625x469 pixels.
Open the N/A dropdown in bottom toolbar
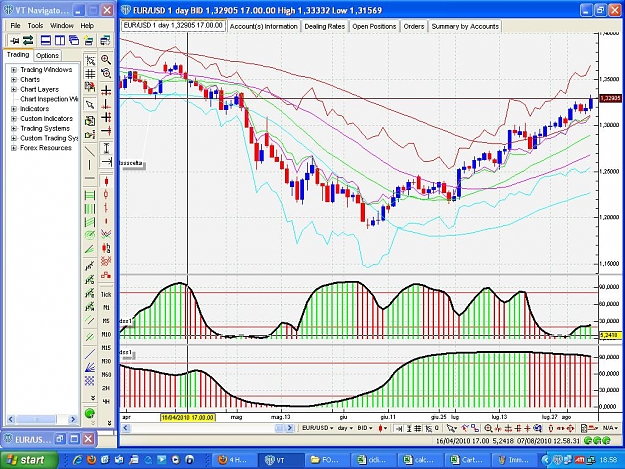pyautogui.click(x=610, y=428)
